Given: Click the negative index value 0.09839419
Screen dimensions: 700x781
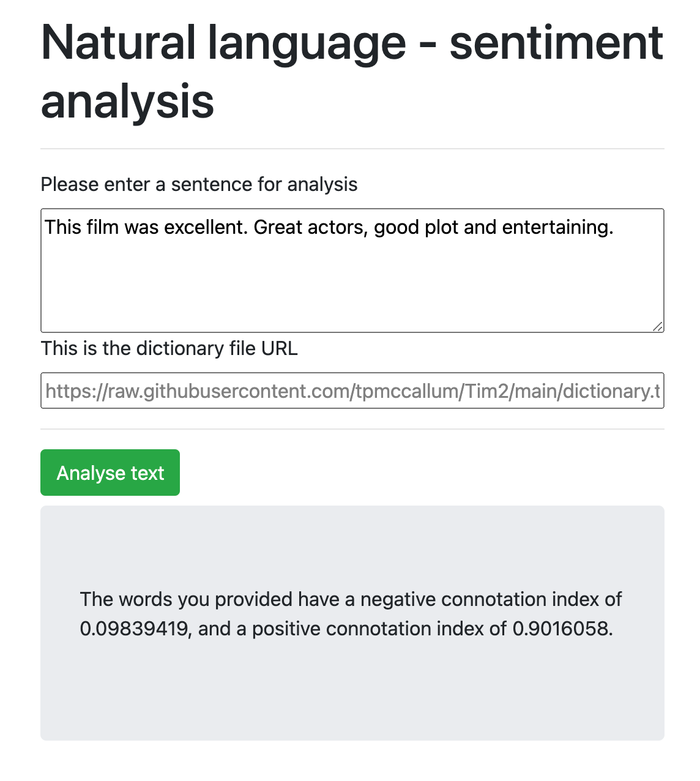Looking at the screenshot, I should 133,629.
